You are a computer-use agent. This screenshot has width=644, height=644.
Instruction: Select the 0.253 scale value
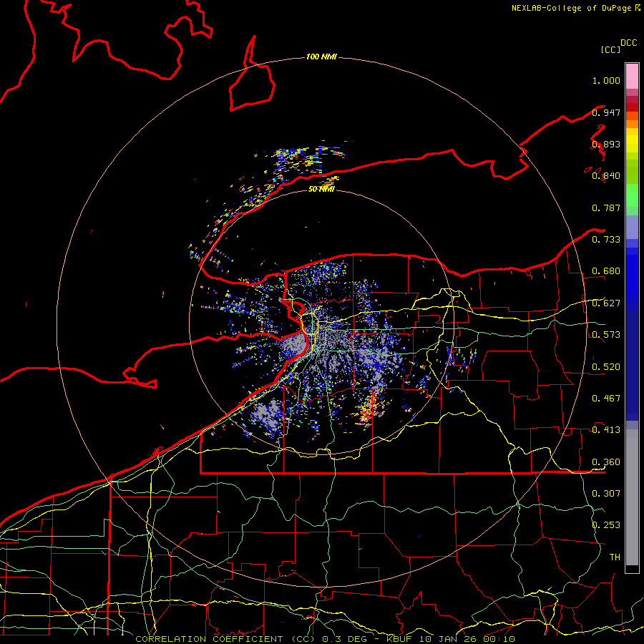606,525
